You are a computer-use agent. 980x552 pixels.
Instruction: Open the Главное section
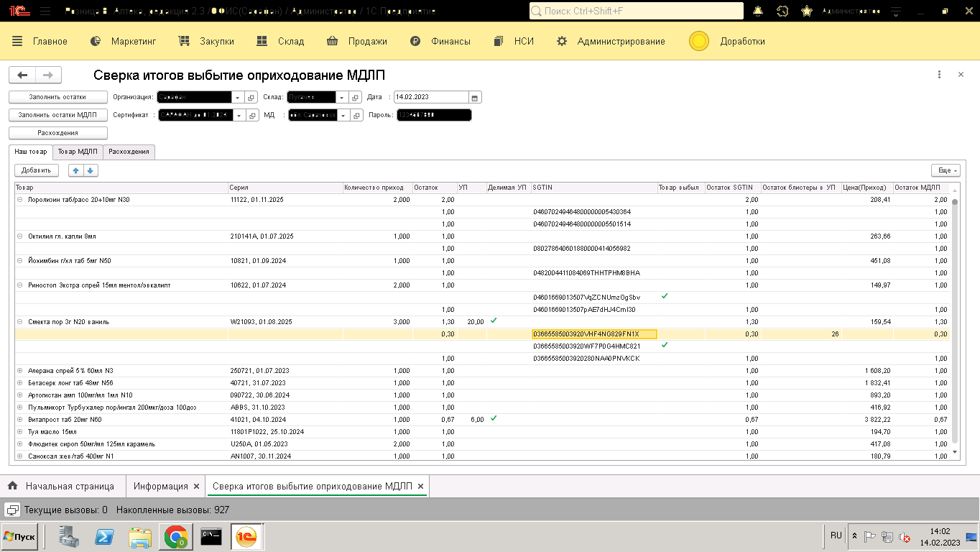tap(40, 42)
